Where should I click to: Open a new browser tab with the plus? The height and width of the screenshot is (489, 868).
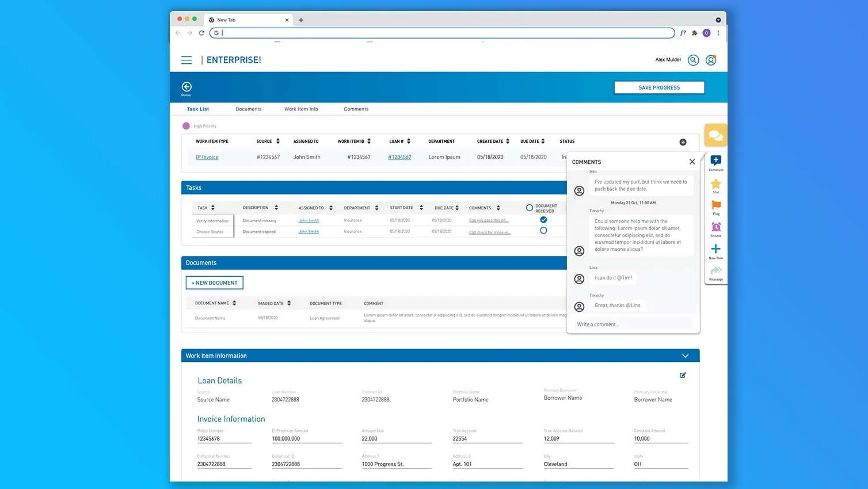pyautogui.click(x=300, y=20)
